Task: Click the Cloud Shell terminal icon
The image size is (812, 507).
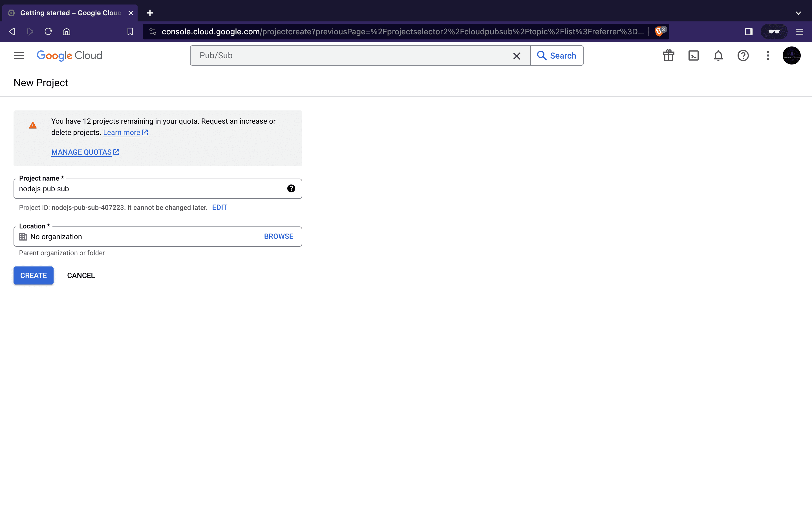Action: 693,55
